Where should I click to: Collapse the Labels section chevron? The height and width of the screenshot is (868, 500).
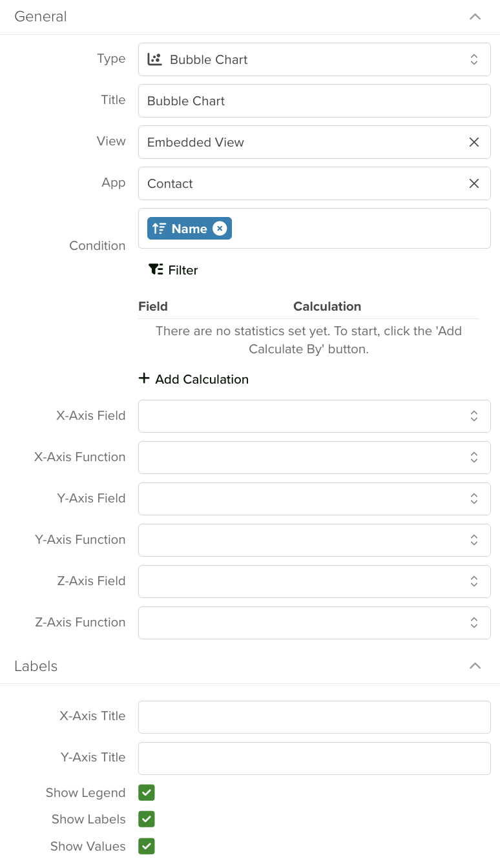click(x=475, y=666)
